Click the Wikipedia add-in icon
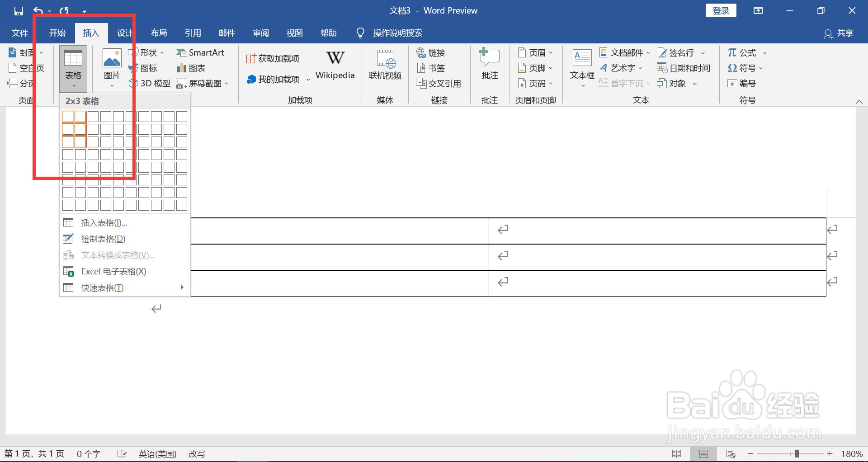This screenshot has width=868, height=462. click(x=335, y=65)
